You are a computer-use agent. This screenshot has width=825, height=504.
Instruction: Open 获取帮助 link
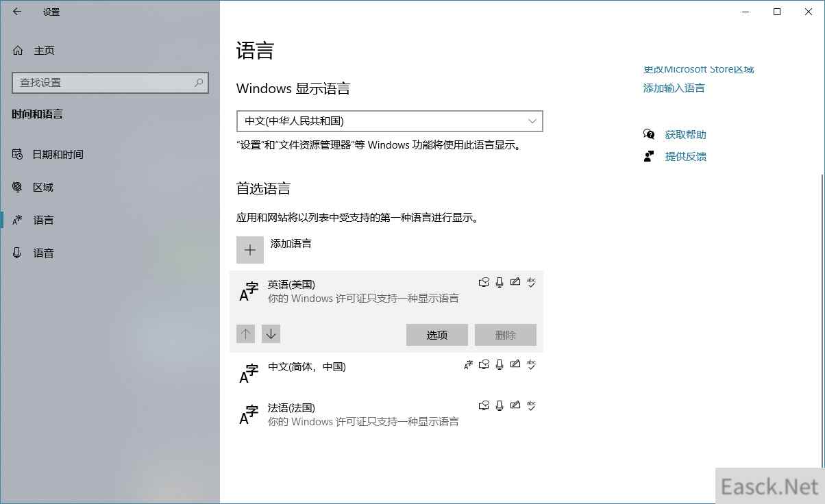click(x=685, y=134)
